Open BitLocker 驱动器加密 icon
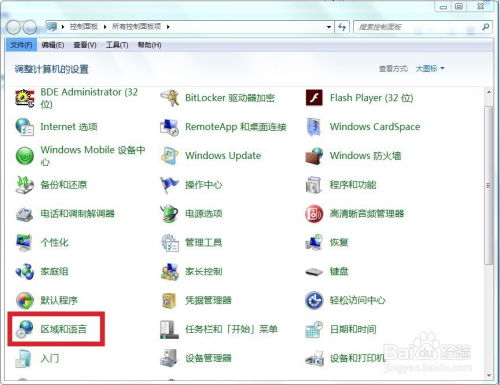Viewport: 500px width, 385px height. [x=169, y=98]
